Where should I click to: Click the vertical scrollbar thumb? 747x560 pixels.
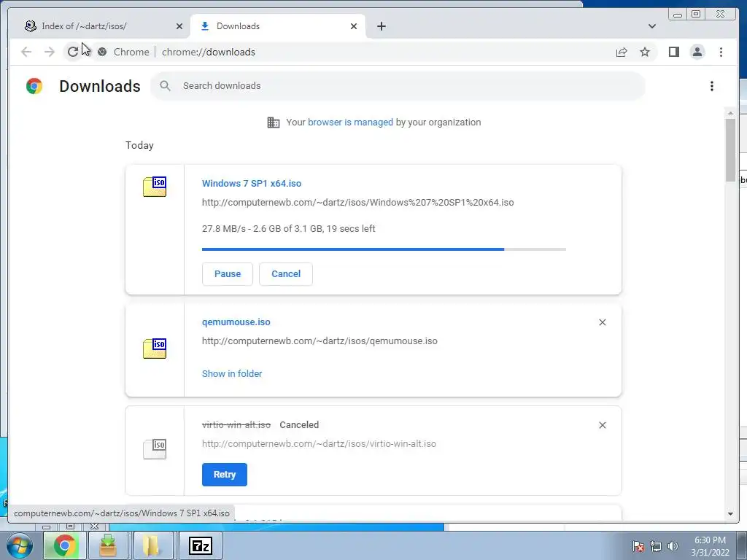(730, 150)
